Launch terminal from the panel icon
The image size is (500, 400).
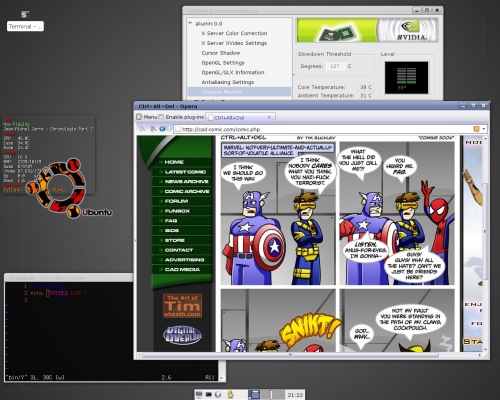tap(209, 395)
